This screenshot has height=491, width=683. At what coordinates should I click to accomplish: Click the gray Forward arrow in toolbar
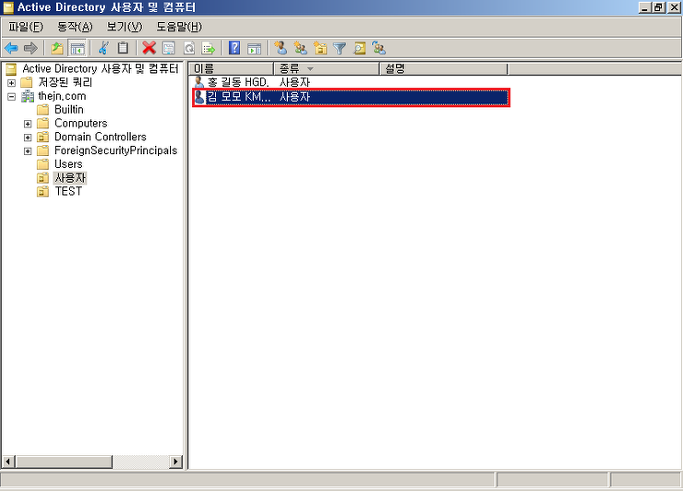pyautogui.click(x=30, y=48)
